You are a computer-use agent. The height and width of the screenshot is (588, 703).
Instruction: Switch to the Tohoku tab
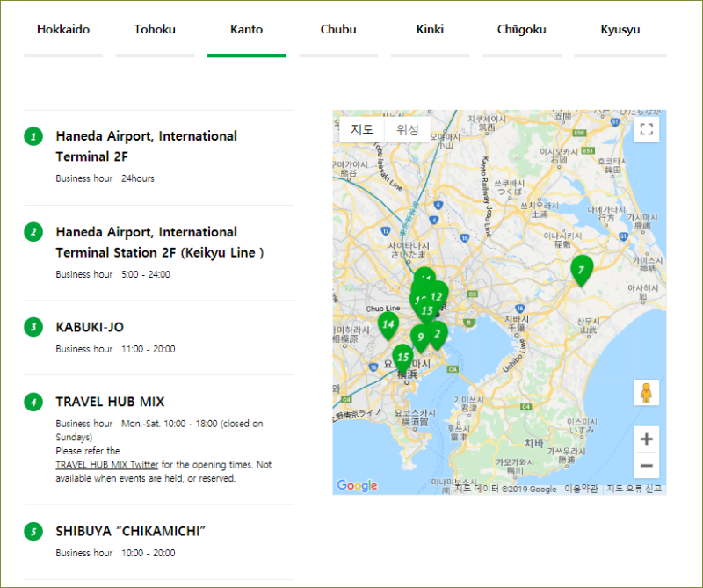pos(155,30)
